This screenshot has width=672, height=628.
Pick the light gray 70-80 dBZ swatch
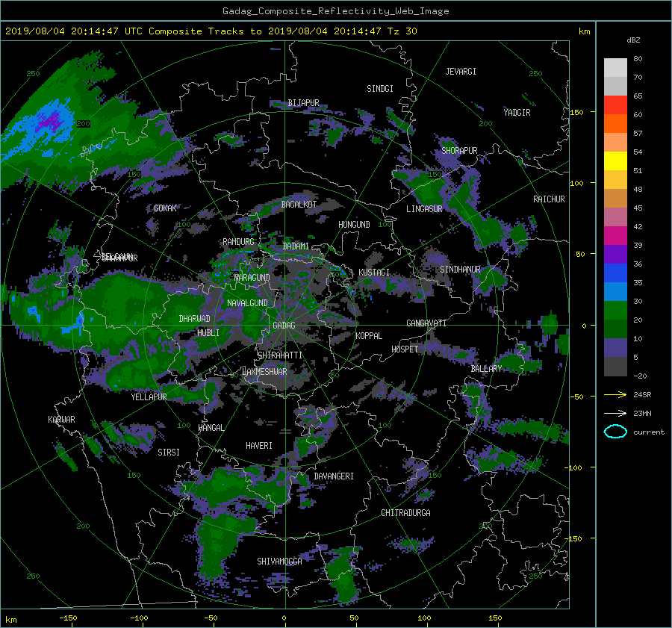[615, 67]
